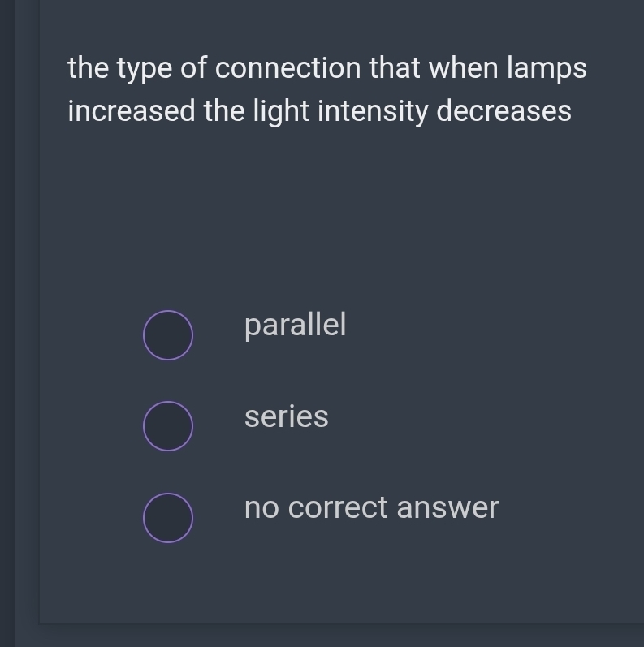The image size is (644, 647).
Task: Click the word "answer" in the last option
Action: click(x=447, y=508)
